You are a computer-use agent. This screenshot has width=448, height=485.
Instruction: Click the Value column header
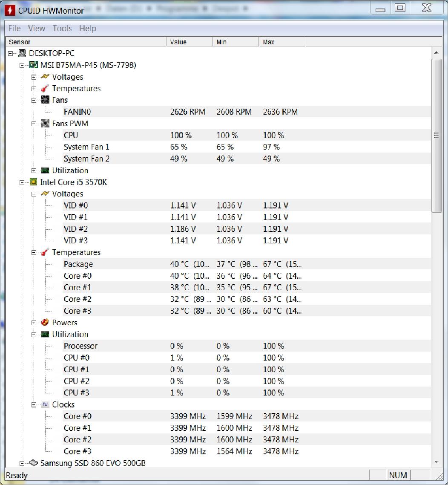pyautogui.click(x=190, y=42)
